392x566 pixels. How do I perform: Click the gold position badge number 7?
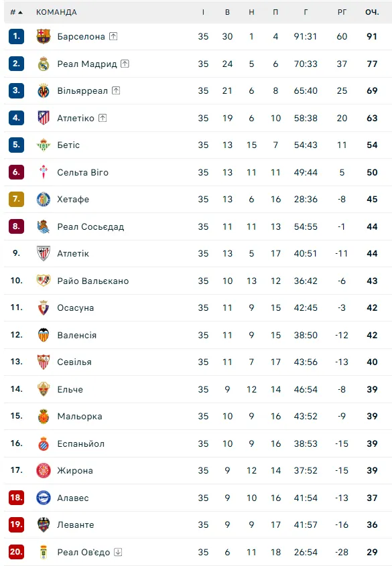pyautogui.click(x=16, y=199)
